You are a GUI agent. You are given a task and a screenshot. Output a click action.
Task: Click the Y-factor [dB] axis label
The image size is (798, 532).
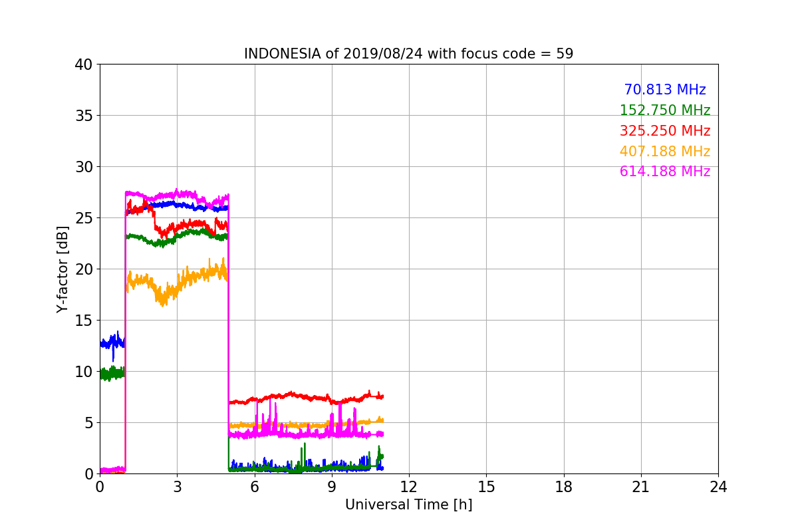pyautogui.click(x=63, y=269)
